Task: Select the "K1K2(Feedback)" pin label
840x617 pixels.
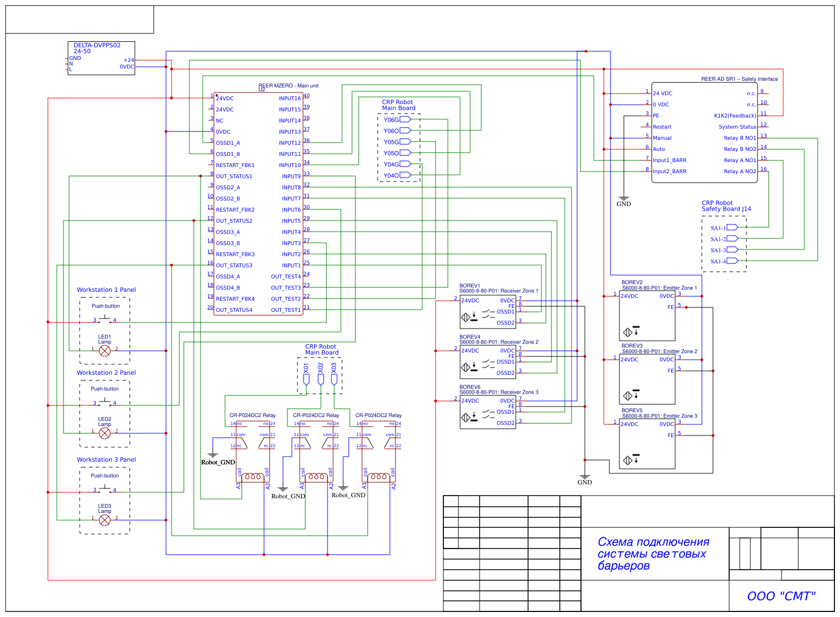Action: (x=735, y=116)
